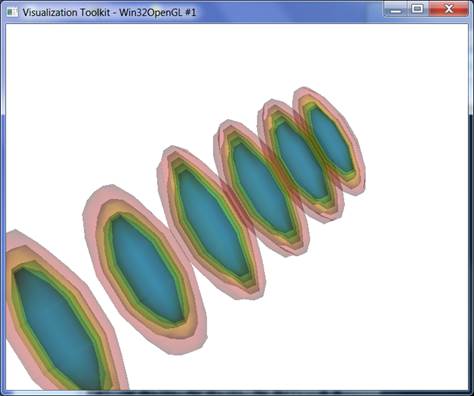Viewport: 474px width, 396px height.
Task: Click the 'Visualization Toolkit - Win32OpenGL #1' title text
Action: pos(109,13)
